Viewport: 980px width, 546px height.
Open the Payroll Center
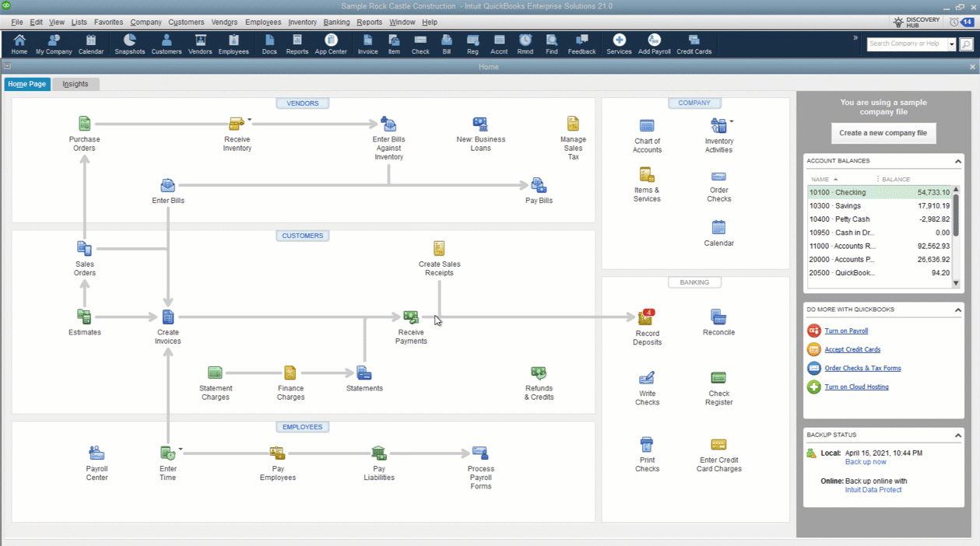click(97, 453)
